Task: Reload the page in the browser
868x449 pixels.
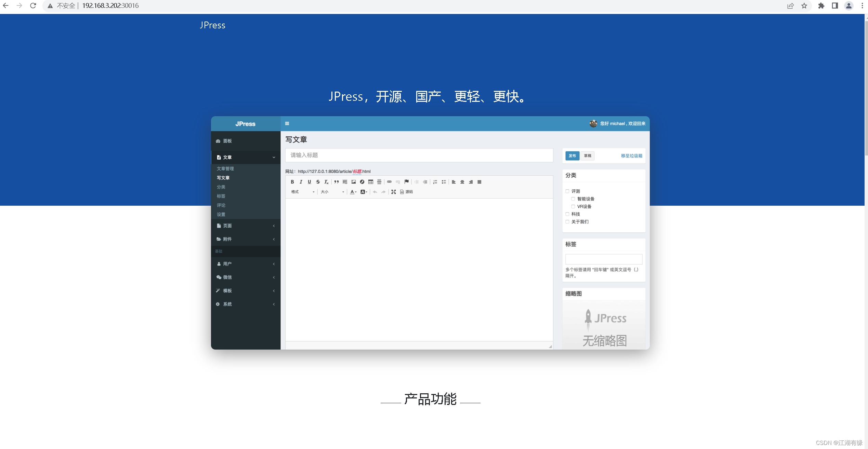Action: (x=33, y=5)
